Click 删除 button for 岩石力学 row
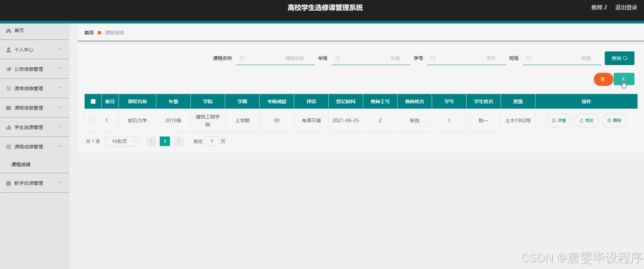The width and height of the screenshot is (644, 269). [x=614, y=120]
